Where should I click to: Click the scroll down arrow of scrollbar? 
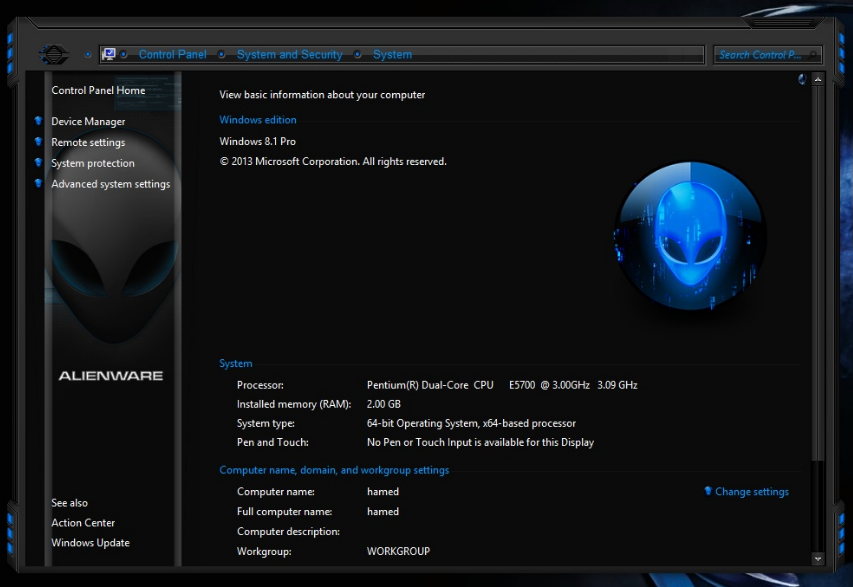click(x=817, y=558)
